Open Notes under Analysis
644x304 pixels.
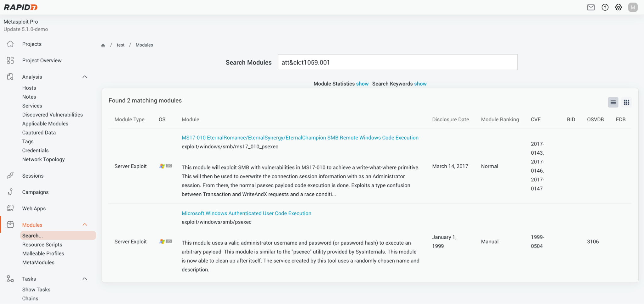pos(29,97)
